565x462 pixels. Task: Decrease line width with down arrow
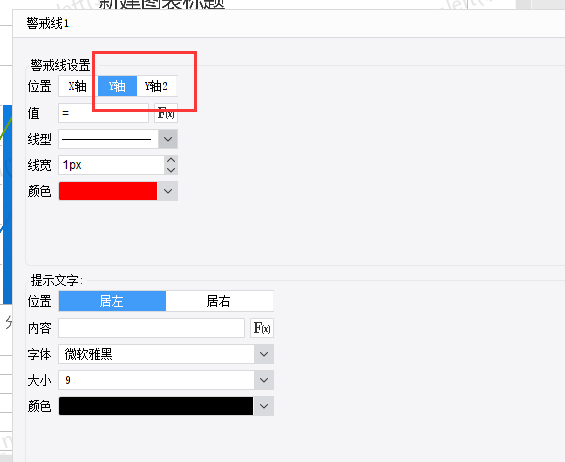[171, 170]
